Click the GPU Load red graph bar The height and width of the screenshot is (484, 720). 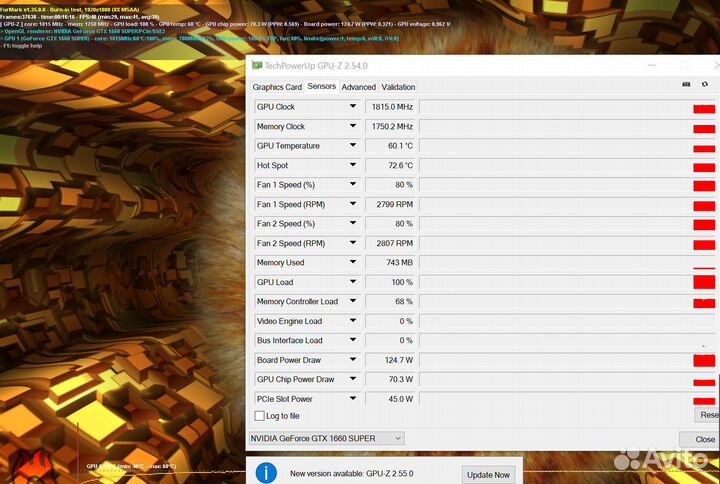(704, 282)
